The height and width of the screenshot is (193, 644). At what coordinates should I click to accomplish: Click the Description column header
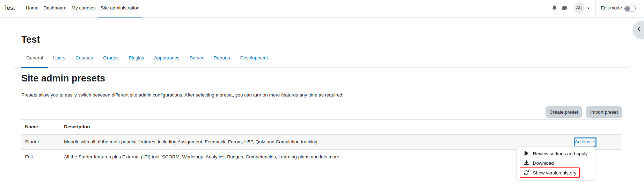pos(77,127)
